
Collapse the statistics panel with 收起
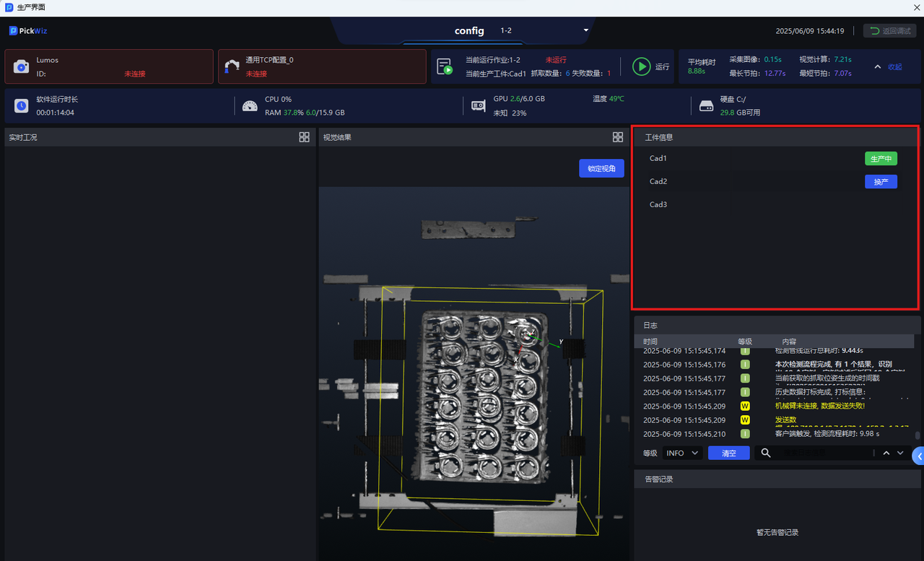click(x=889, y=66)
